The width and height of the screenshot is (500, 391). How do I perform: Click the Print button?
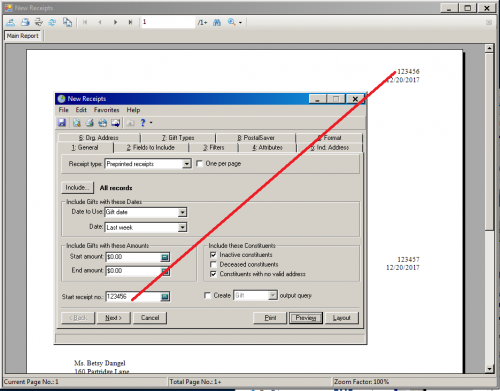[x=270, y=318]
